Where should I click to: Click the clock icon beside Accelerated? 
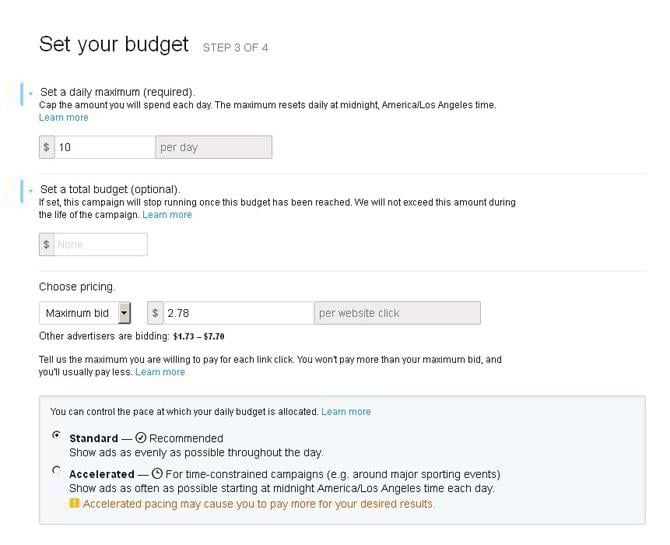[157, 474]
